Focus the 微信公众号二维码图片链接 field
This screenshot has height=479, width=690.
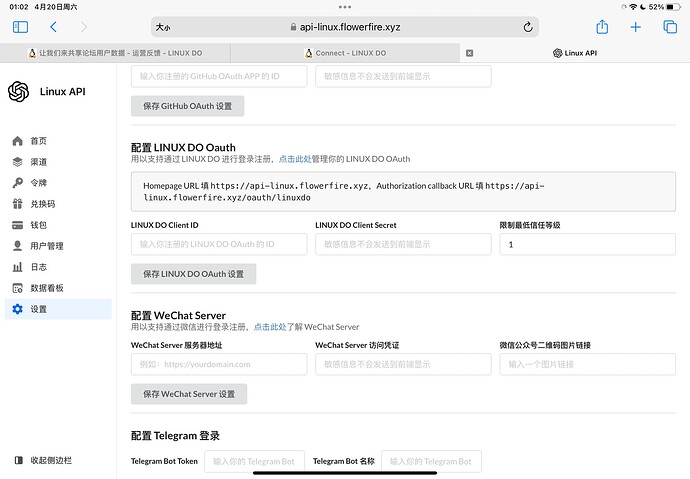[x=587, y=364]
